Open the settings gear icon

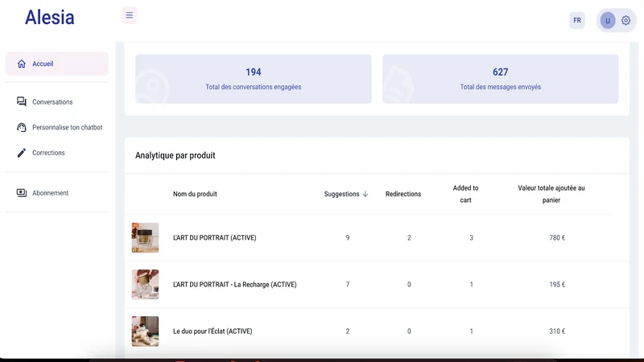(x=625, y=20)
